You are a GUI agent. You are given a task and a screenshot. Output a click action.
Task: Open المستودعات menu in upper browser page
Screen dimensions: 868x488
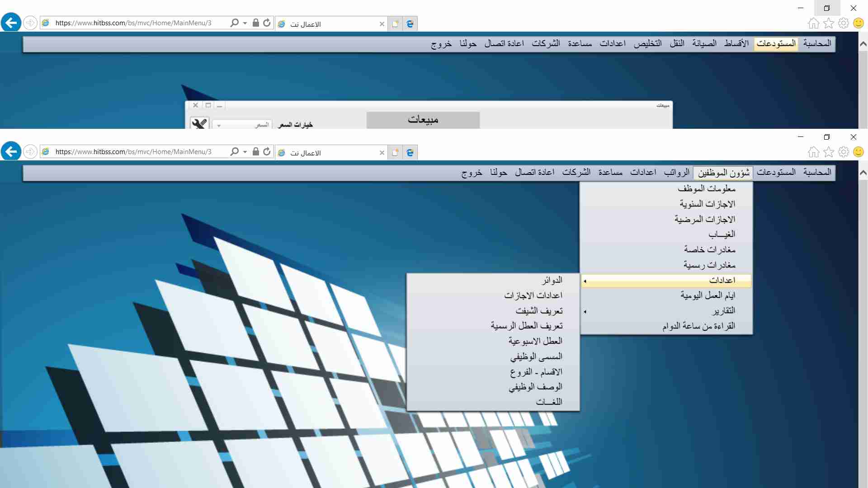[776, 43]
